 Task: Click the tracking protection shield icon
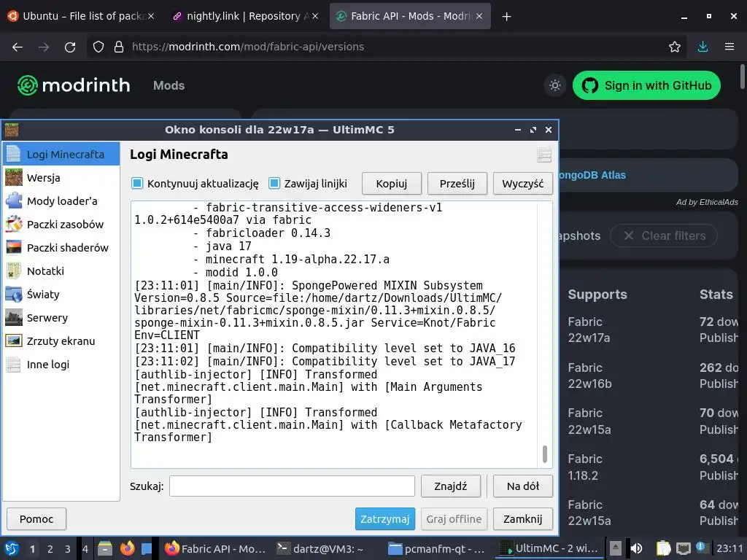click(98, 47)
